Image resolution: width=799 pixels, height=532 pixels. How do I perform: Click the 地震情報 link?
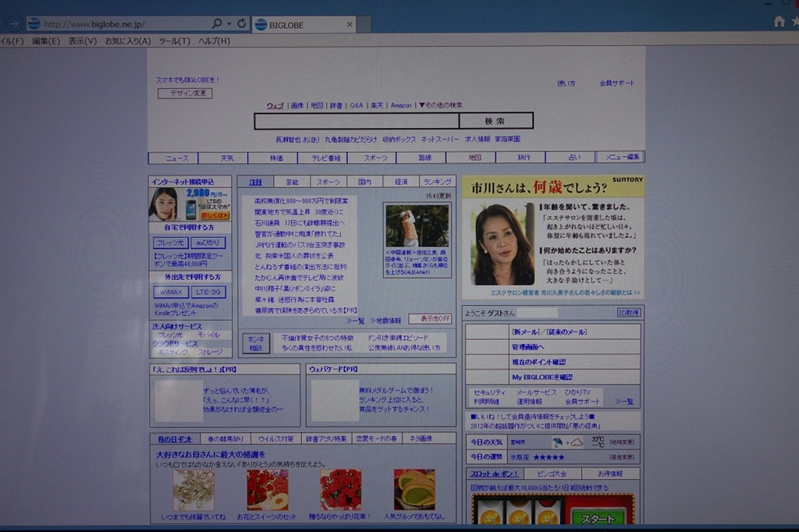click(385, 321)
